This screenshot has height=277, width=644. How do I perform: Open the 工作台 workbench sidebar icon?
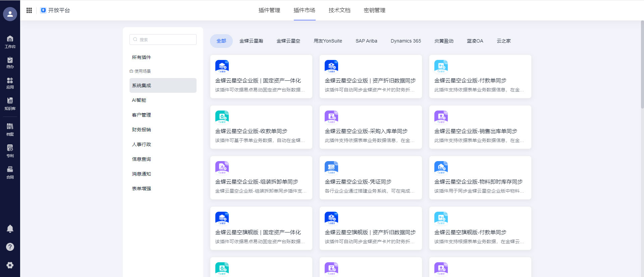pyautogui.click(x=10, y=42)
